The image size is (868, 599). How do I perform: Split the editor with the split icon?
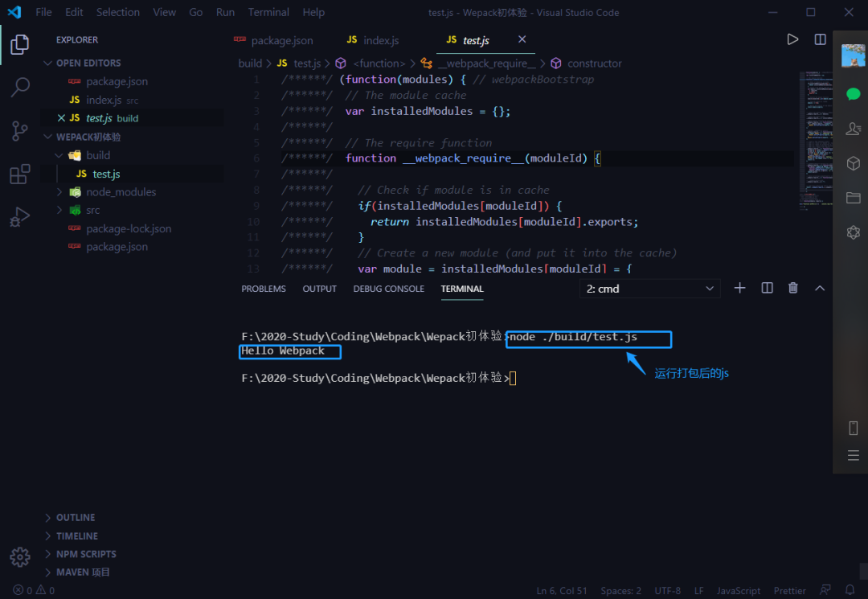(821, 39)
